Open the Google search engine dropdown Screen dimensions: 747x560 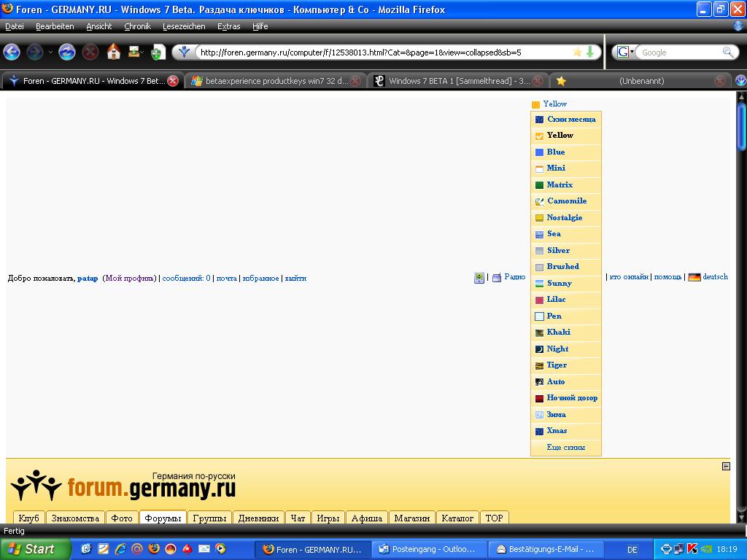tap(625, 52)
